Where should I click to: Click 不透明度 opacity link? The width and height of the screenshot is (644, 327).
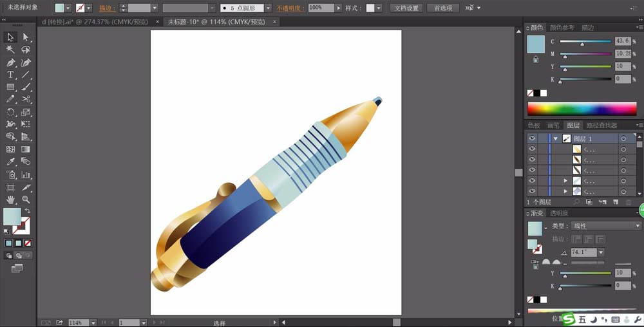pos(290,8)
